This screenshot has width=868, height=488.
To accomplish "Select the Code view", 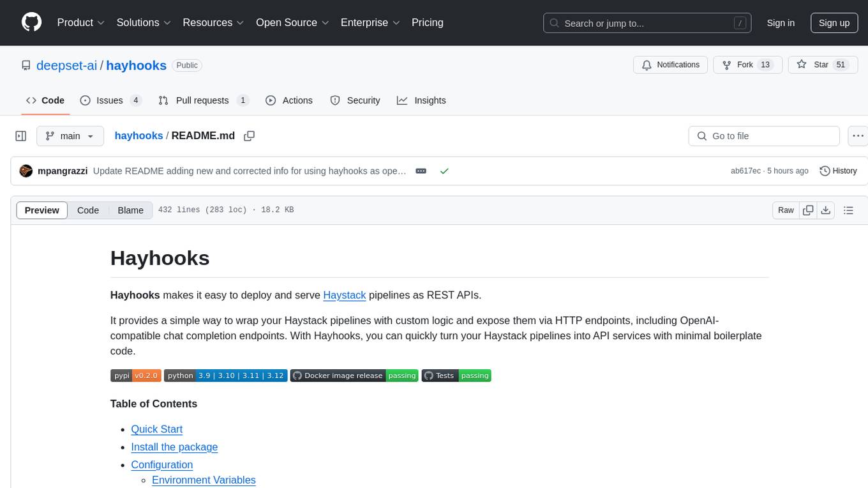I will point(88,210).
